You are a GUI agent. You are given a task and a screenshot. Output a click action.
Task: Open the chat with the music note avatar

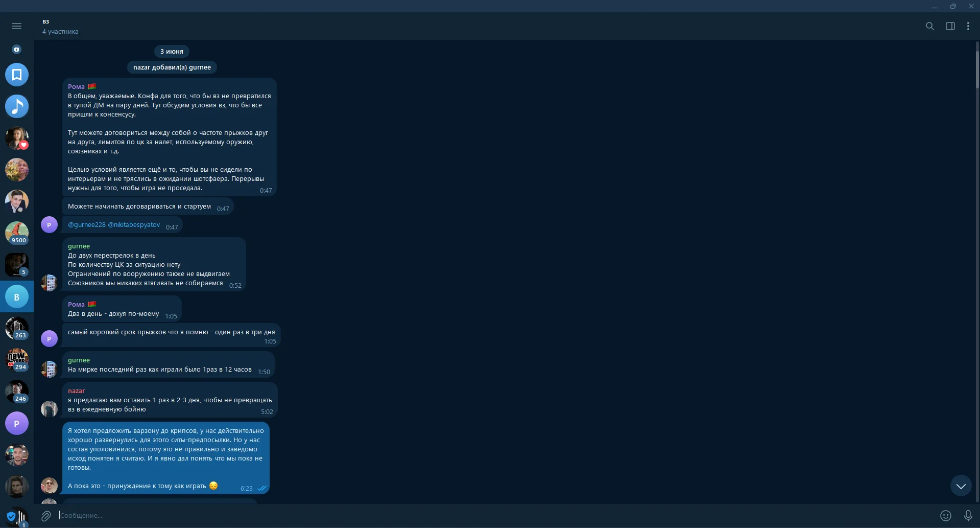coord(17,106)
